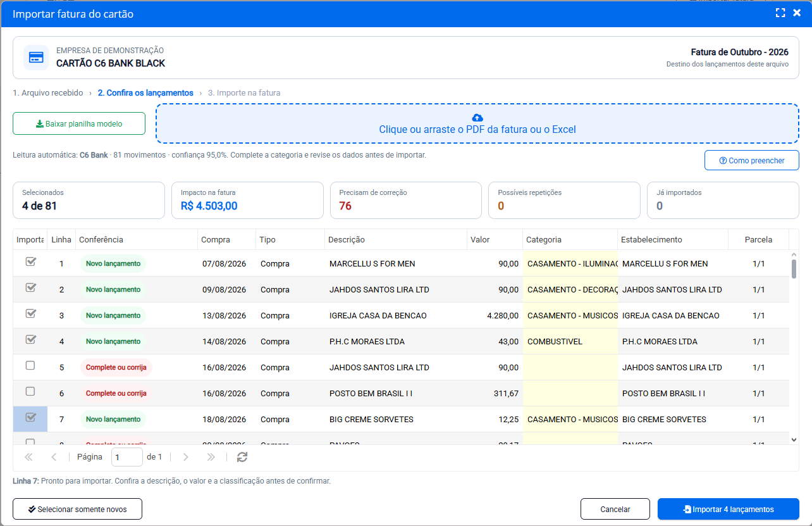The width and height of the screenshot is (812, 526).
Task: Open category cell for BIG CREME SORVETES row
Action: click(570, 419)
